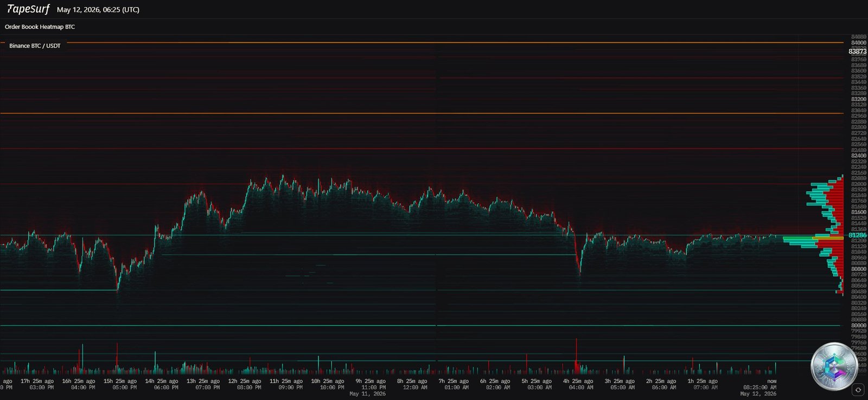Click the 5h 25m ago time label

click(537, 381)
